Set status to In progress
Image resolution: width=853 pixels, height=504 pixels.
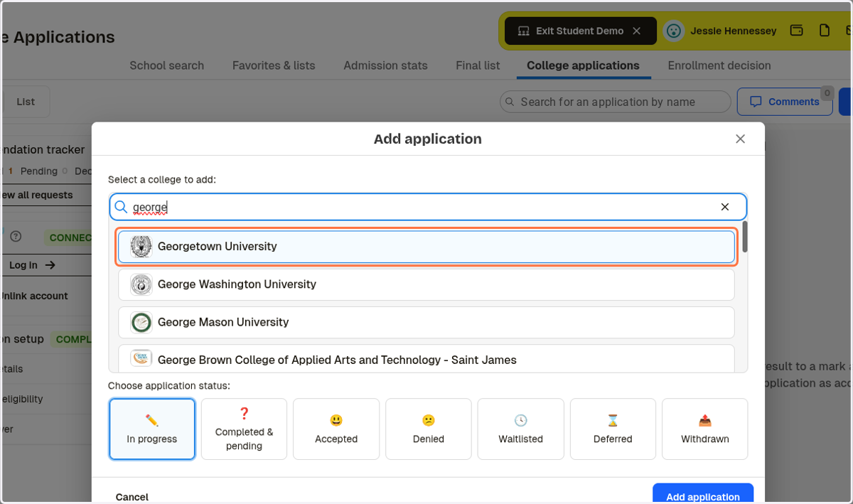[x=152, y=429]
